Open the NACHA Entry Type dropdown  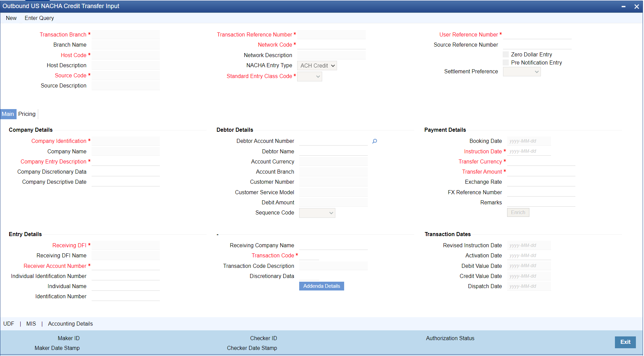coord(317,66)
